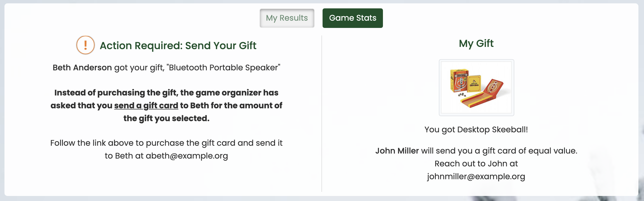The width and height of the screenshot is (644, 201).
Task: Click the "Action Required: Send Your Gift" heading
Action: (178, 46)
